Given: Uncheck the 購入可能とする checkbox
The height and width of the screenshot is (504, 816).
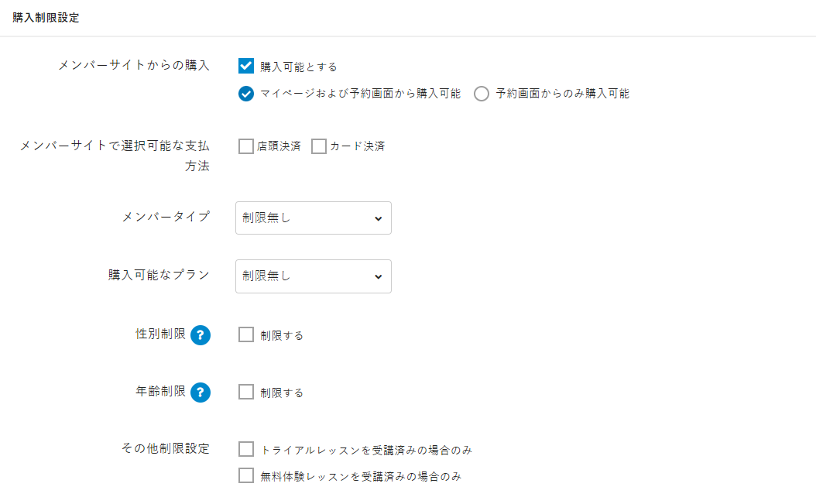Looking at the screenshot, I should click(x=246, y=67).
